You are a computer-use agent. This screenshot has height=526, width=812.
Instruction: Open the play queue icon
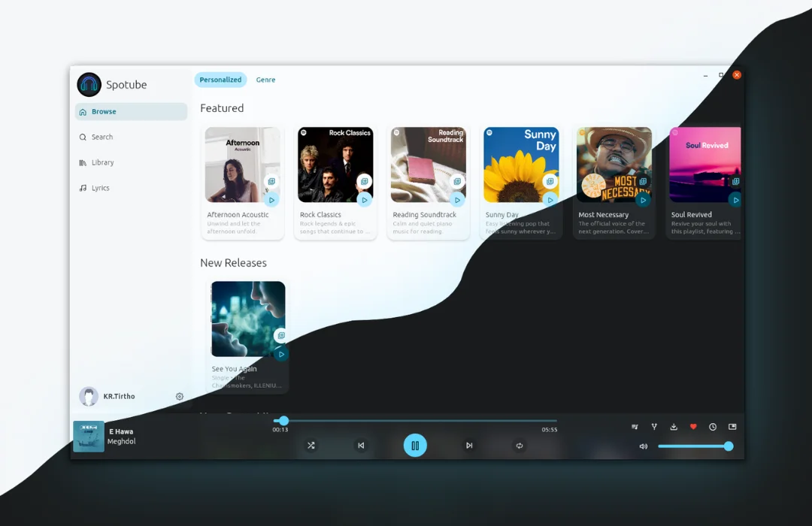[635, 427]
